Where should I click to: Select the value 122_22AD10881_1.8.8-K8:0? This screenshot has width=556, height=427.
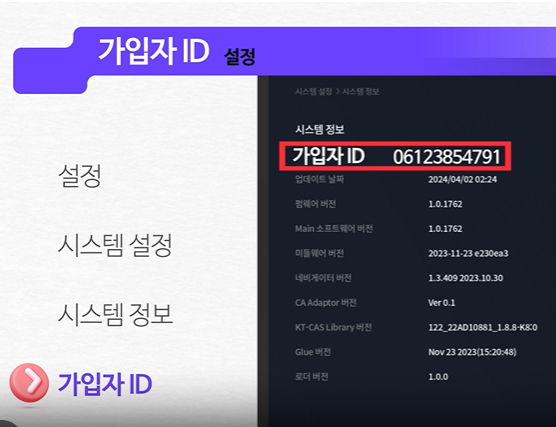(x=483, y=327)
